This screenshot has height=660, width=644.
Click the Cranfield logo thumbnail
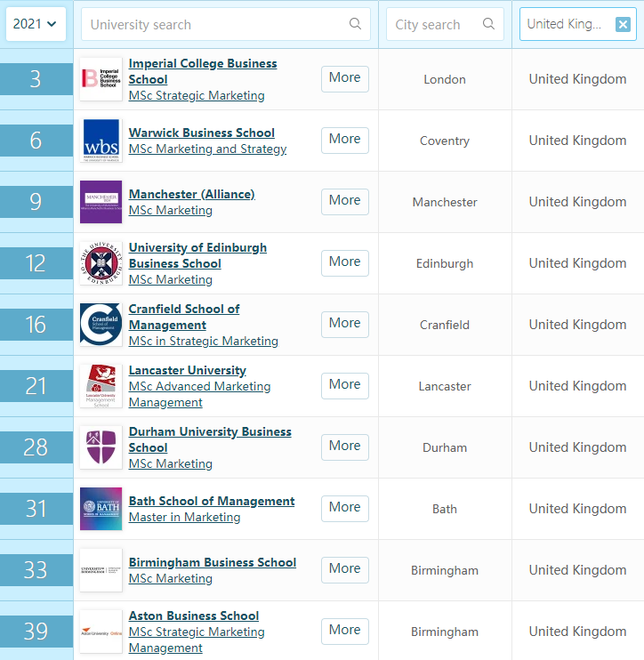pyautogui.click(x=101, y=325)
